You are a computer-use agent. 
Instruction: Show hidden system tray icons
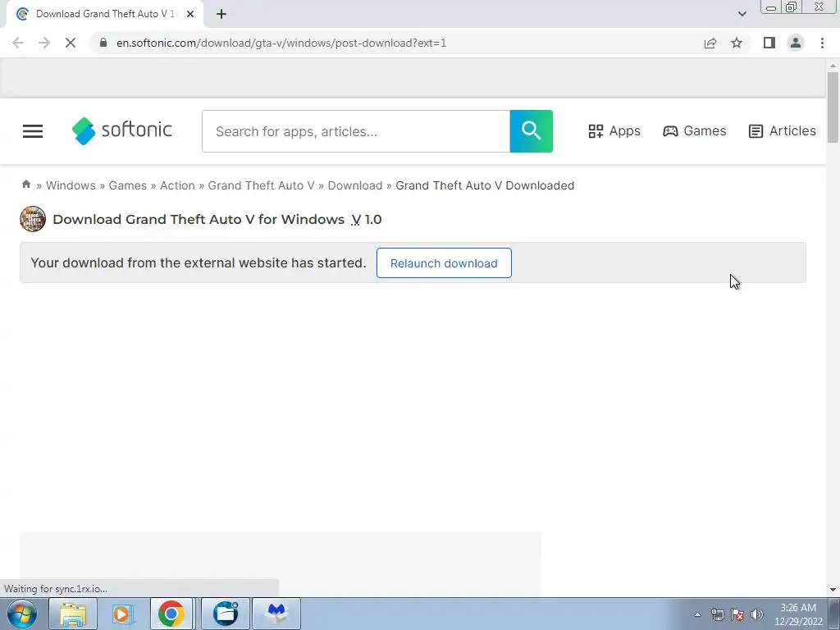click(697, 614)
